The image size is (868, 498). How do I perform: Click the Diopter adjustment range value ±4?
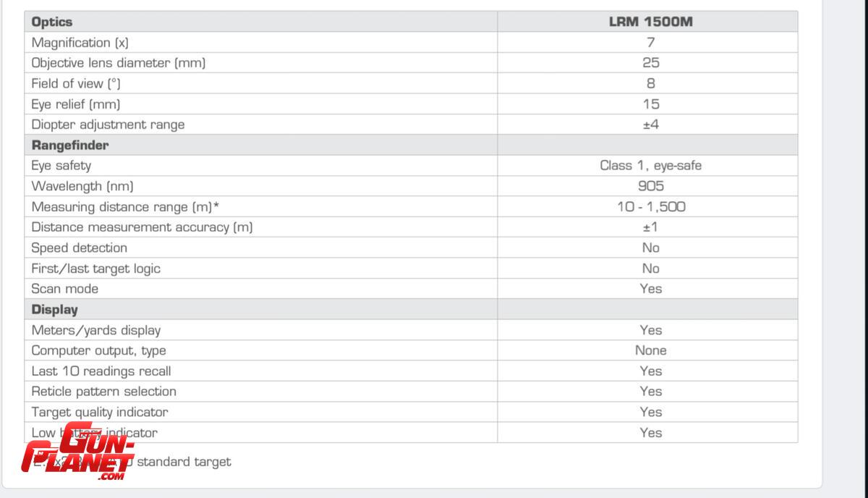650,124
